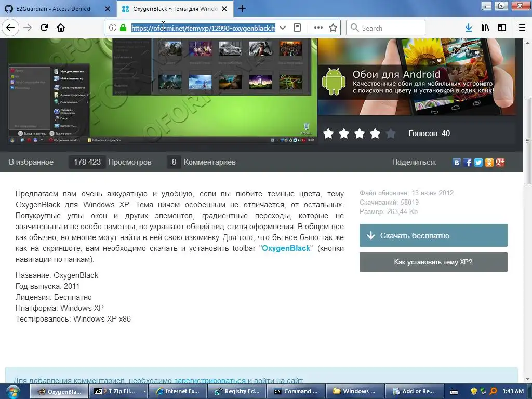Screen dimensions: 532x399
Task: Click the green Android robot logo
Action: 334,82
